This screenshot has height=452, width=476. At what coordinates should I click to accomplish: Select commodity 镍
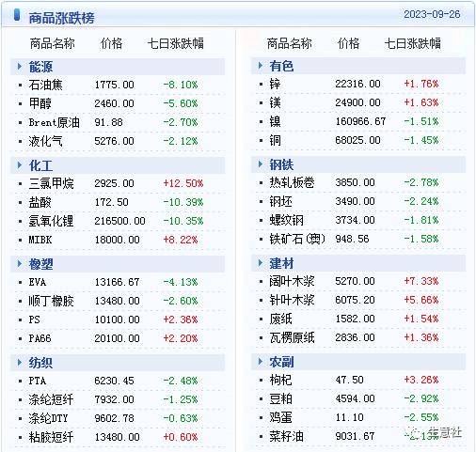pos(275,121)
